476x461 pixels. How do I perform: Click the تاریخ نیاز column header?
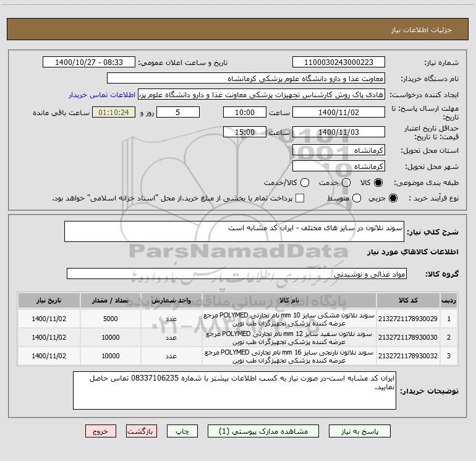click(49, 301)
